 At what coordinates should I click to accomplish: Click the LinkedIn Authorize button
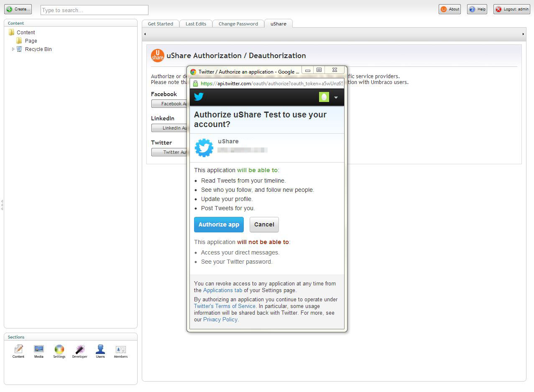click(x=169, y=128)
